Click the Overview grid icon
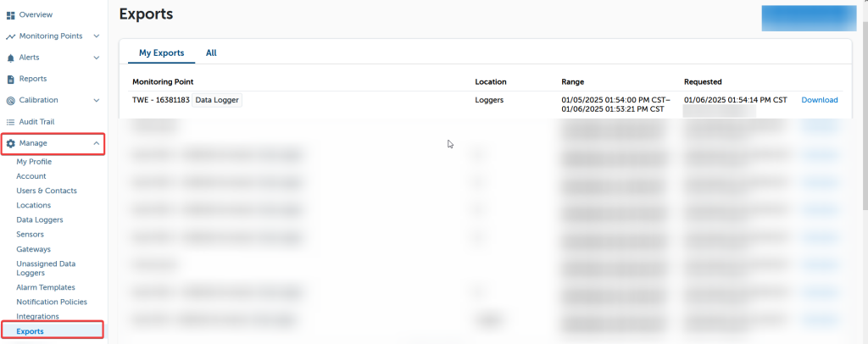Viewport: 868px width, 344px height. click(x=11, y=15)
